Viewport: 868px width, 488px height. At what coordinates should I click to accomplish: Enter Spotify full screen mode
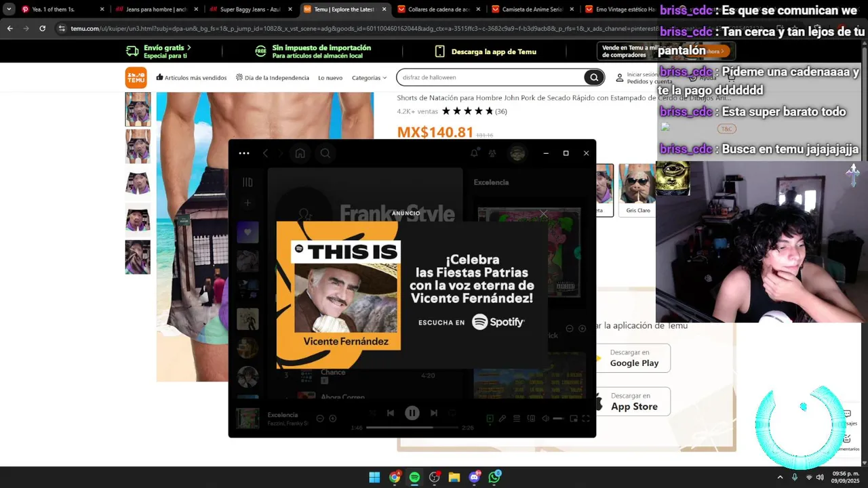(586, 418)
